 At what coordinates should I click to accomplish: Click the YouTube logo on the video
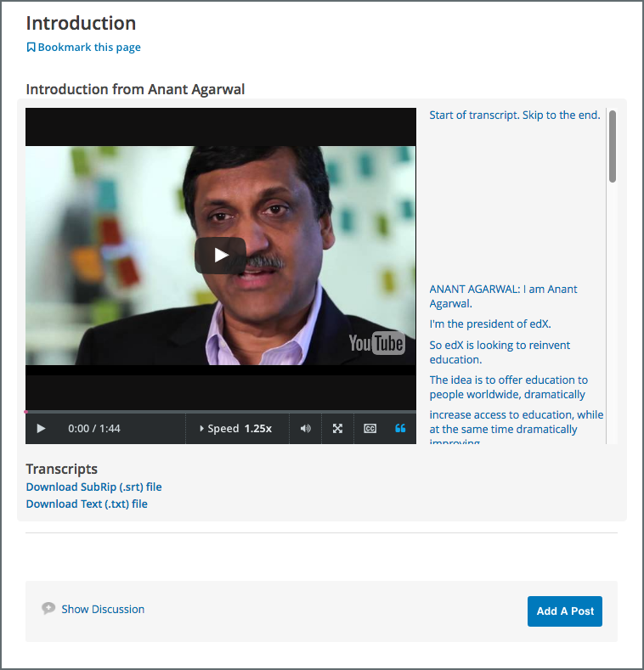pos(376,343)
